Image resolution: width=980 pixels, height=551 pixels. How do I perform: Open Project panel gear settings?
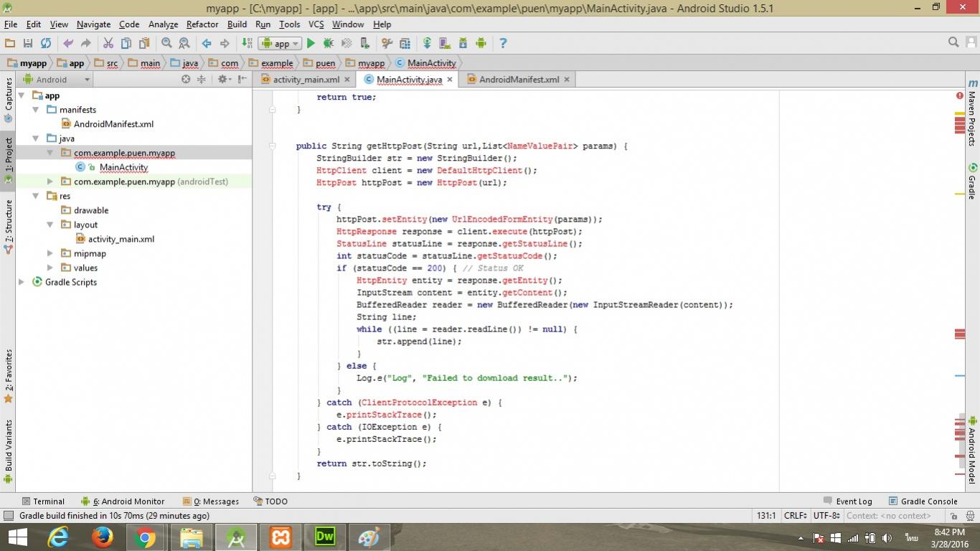(x=224, y=79)
